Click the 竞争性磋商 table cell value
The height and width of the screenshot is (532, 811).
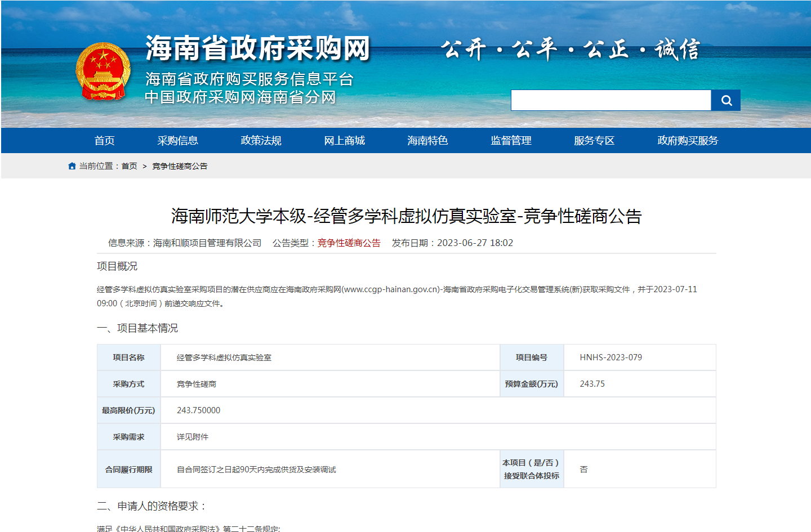pos(197,384)
